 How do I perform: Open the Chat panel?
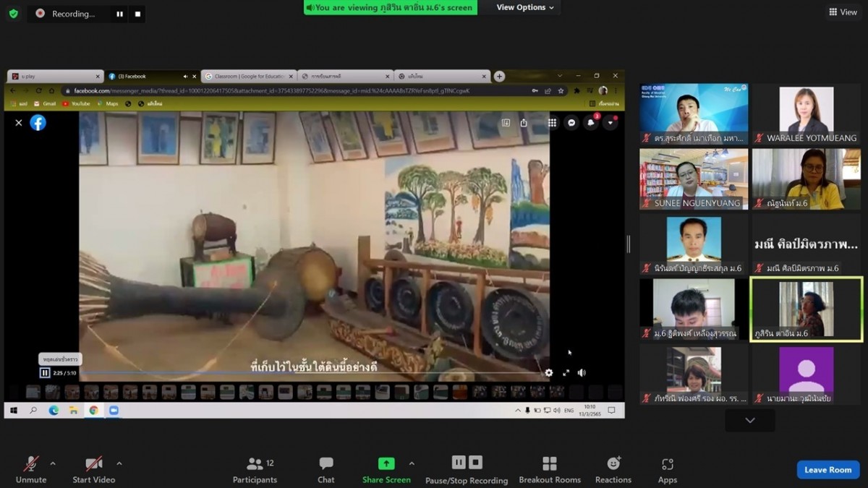pyautogui.click(x=325, y=469)
